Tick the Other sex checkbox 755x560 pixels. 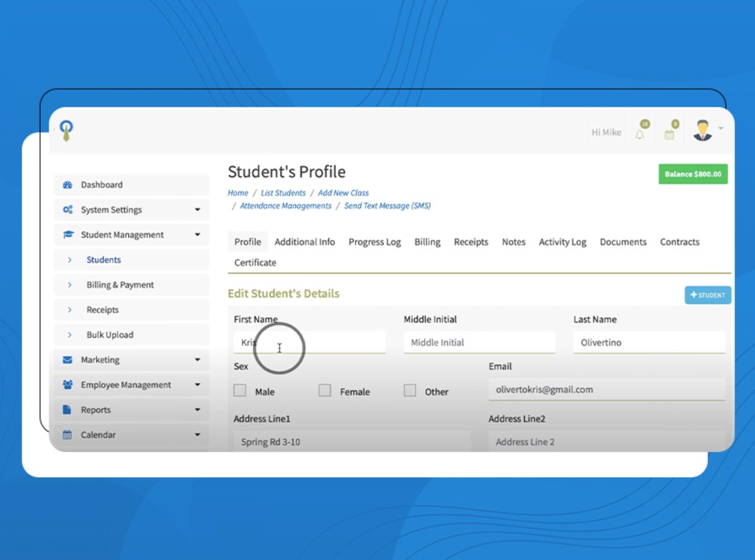(410, 390)
